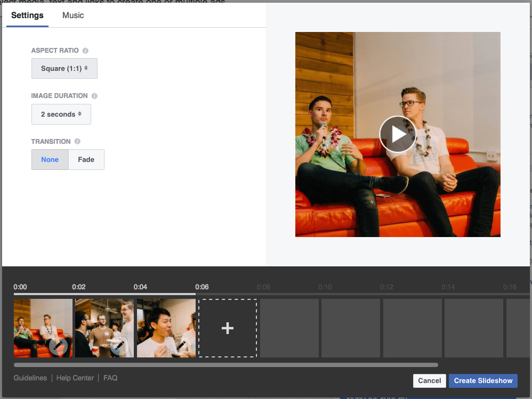
Task: Open the Image Duration 2 seconds dropdown
Action: [x=61, y=114]
